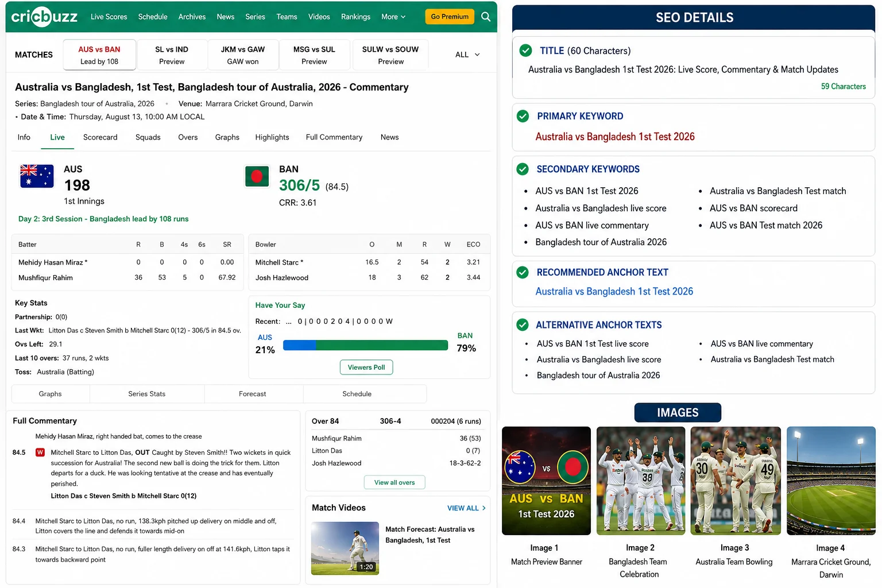
Task: Open Archives in top navigation
Action: (x=192, y=17)
